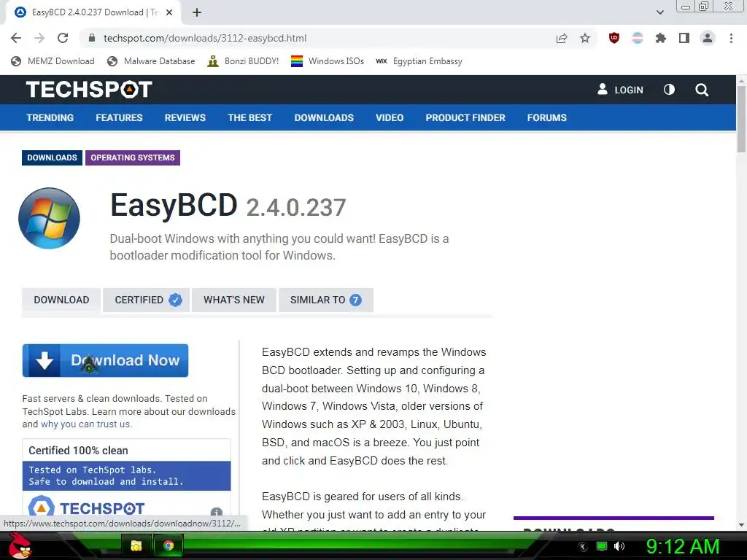Open File Explorer from taskbar
Screen dimensions: 747x560
[x=136, y=545]
